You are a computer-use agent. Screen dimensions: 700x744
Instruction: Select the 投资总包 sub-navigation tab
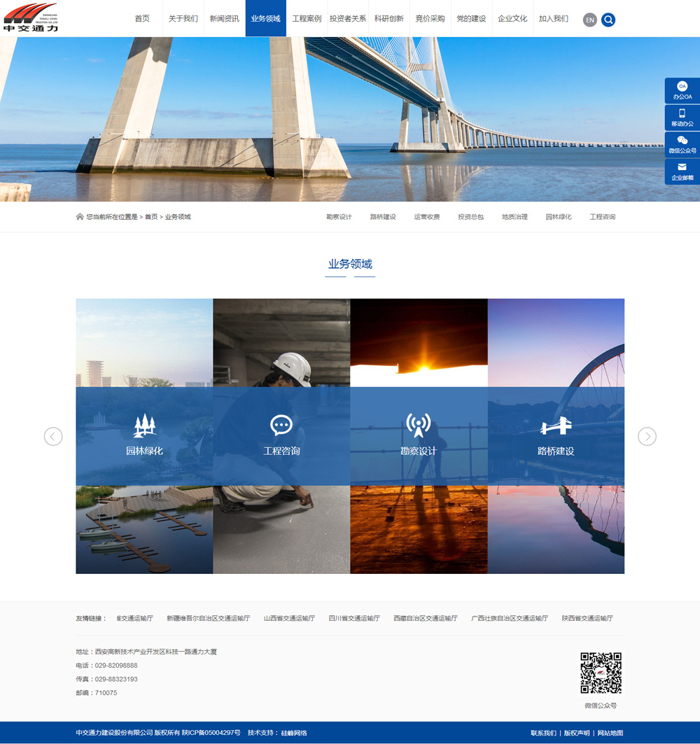470,217
